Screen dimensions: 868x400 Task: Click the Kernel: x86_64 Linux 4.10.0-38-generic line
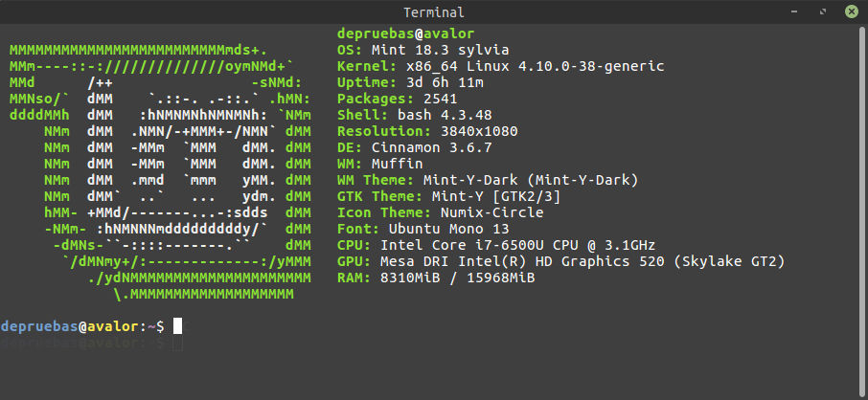point(500,67)
